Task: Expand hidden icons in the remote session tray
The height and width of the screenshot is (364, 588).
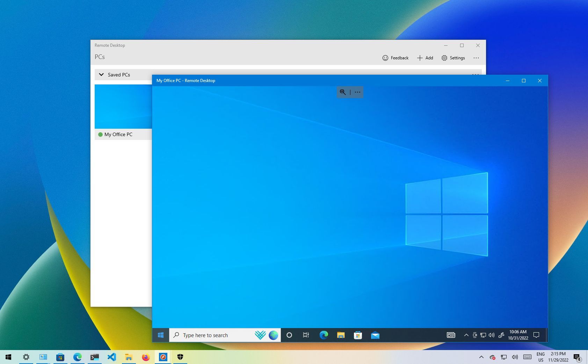Action: (x=466, y=335)
